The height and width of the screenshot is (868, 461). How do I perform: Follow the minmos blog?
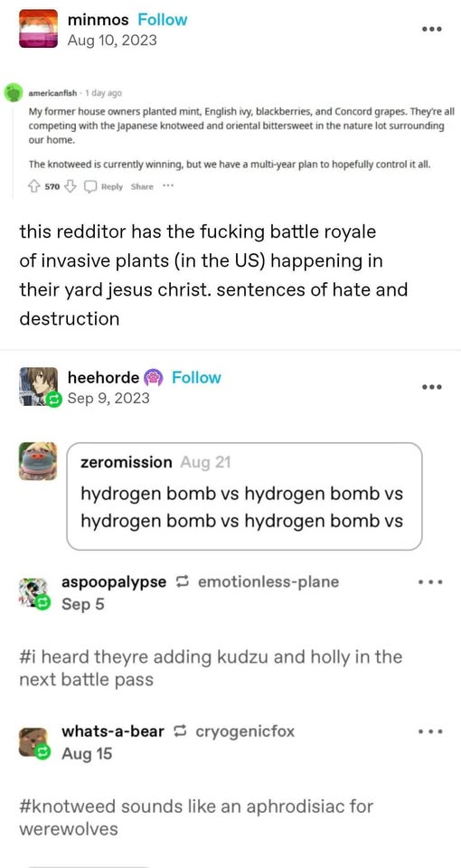pos(162,20)
